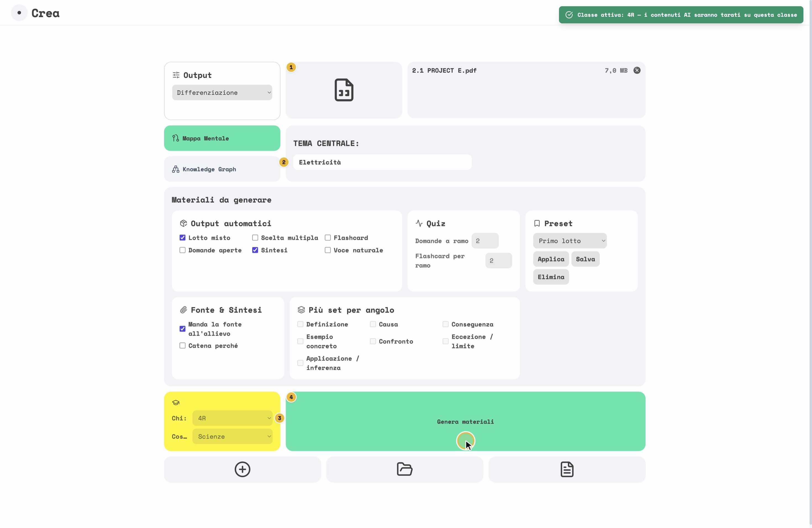Image resolution: width=812 pixels, height=528 pixels.
Task: Click the document upload file icon
Action: pos(344,90)
